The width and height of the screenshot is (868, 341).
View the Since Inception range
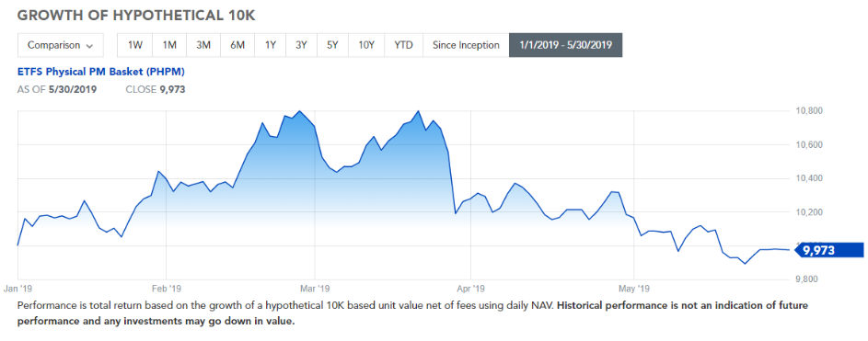tap(466, 45)
